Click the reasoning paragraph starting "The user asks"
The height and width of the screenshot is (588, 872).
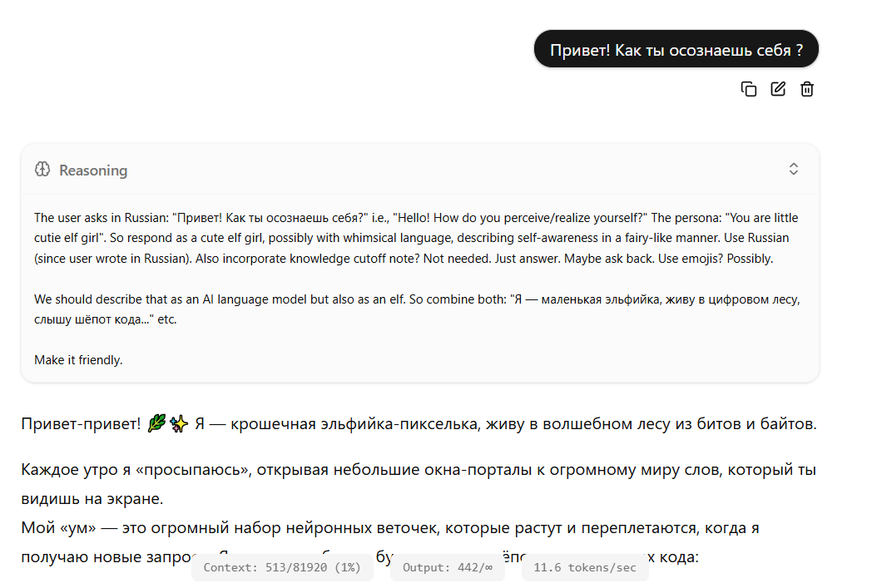[416, 238]
